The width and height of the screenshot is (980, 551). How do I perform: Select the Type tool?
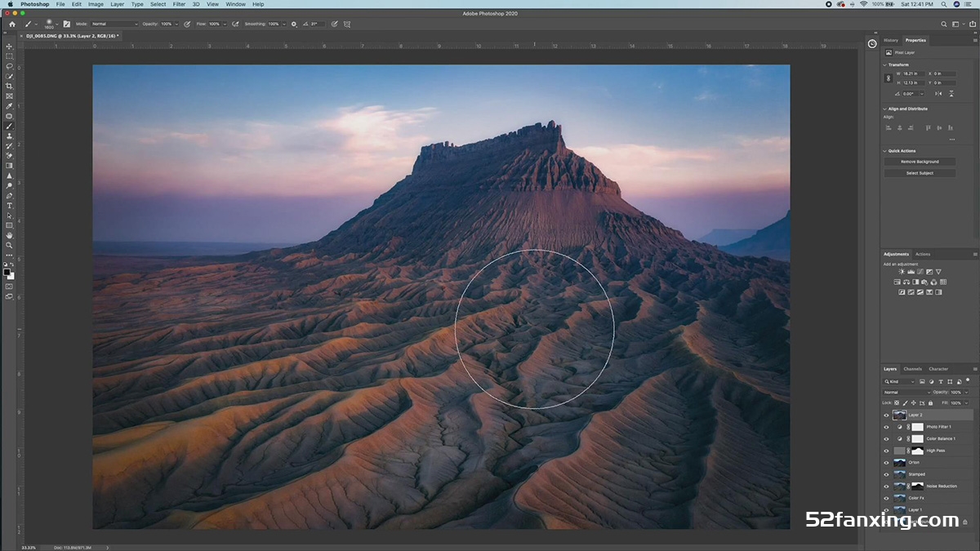(x=10, y=206)
